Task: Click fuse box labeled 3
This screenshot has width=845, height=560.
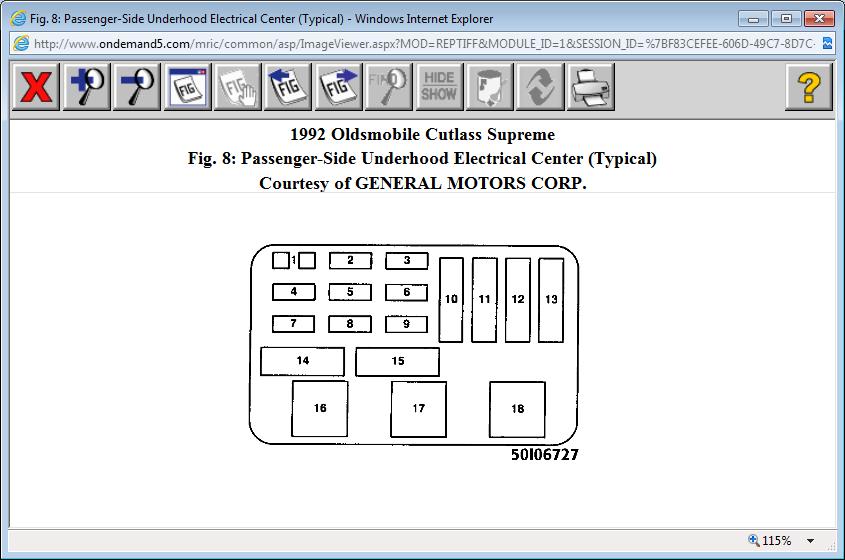Action: 407,260
